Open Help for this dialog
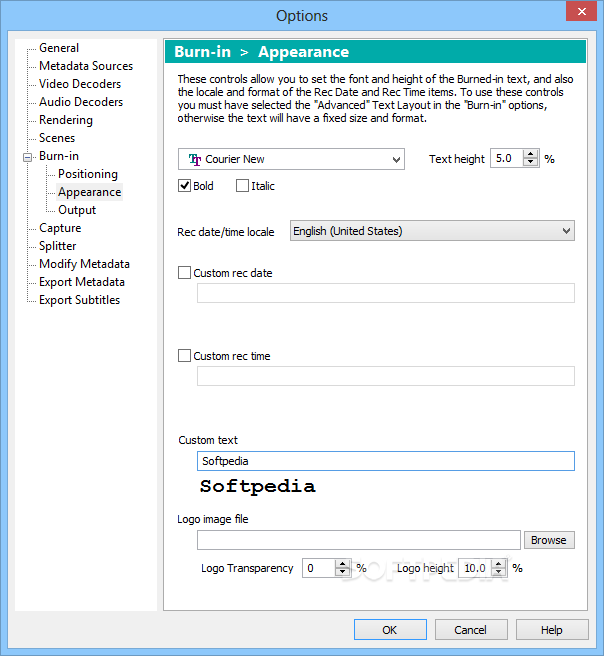The image size is (604, 656). point(552,630)
